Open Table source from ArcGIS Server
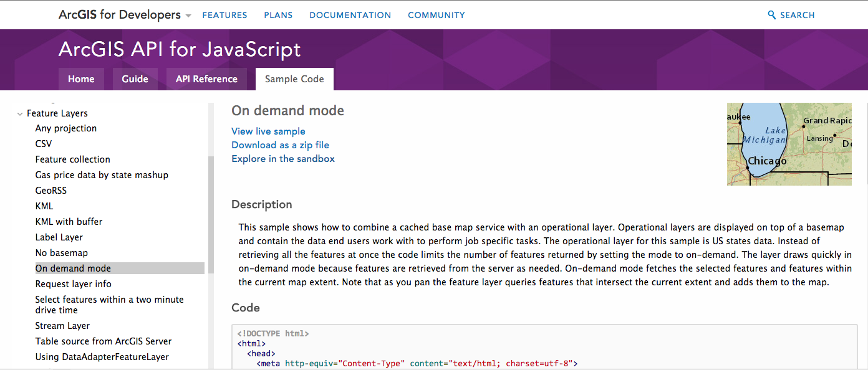The width and height of the screenshot is (868, 370). click(104, 341)
